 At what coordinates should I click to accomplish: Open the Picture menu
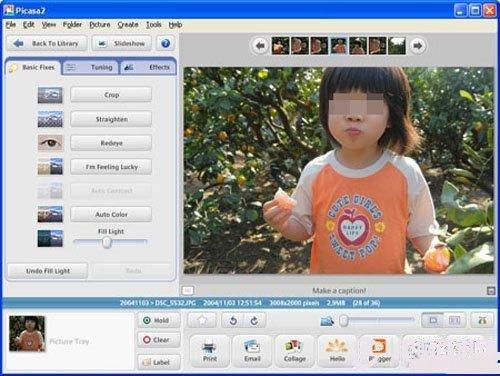pos(100,25)
